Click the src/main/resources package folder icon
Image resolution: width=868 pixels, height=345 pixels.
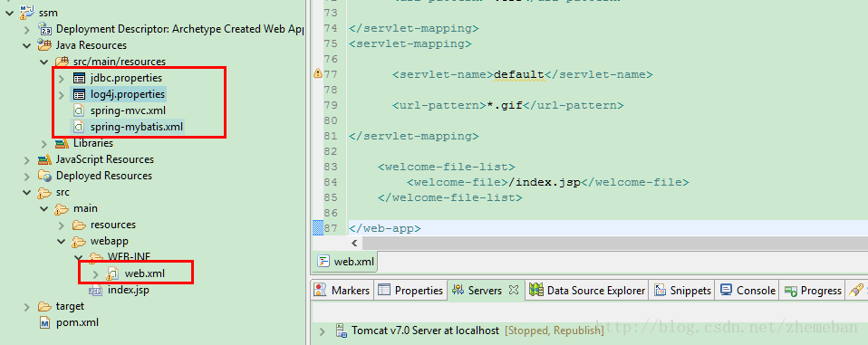point(62,62)
